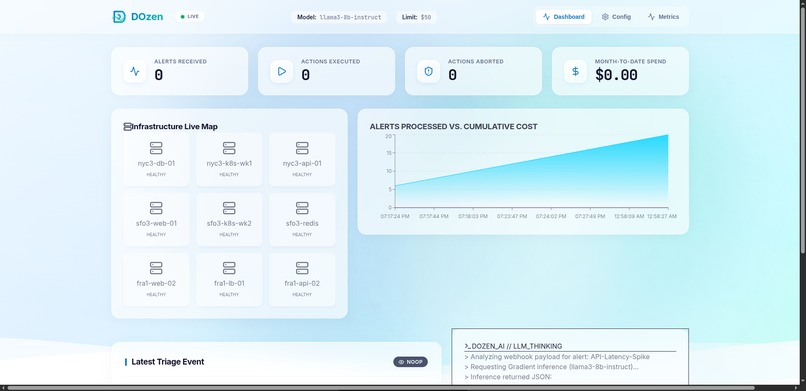Select the fra1-api-02 server icon
The width and height of the screenshot is (806, 391).
pyautogui.click(x=302, y=268)
